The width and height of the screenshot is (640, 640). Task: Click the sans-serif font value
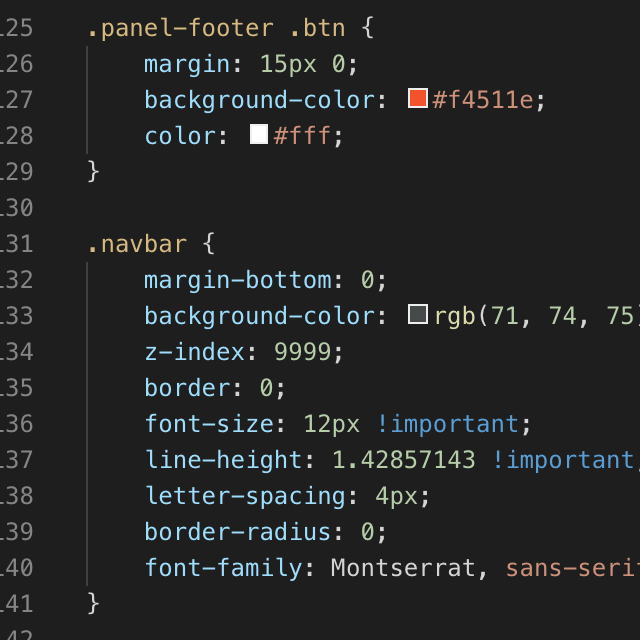coord(573,568)
